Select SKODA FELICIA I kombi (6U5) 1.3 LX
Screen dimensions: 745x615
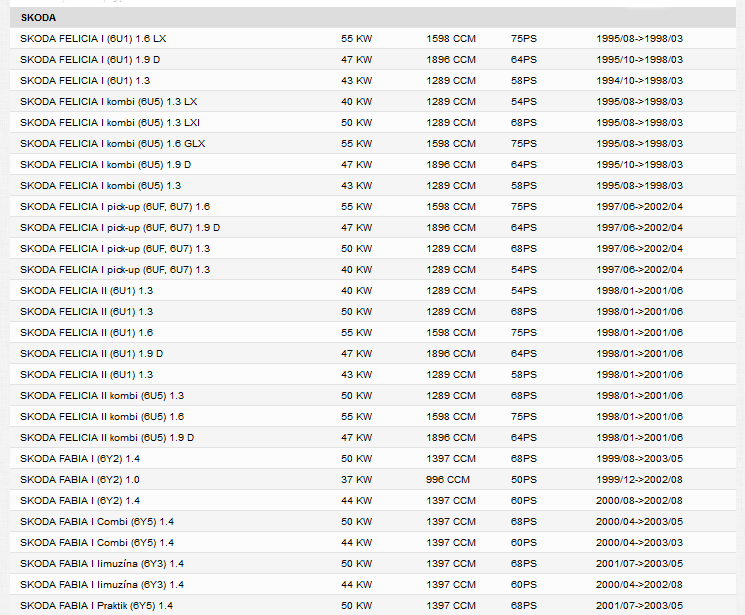(108, 102)
